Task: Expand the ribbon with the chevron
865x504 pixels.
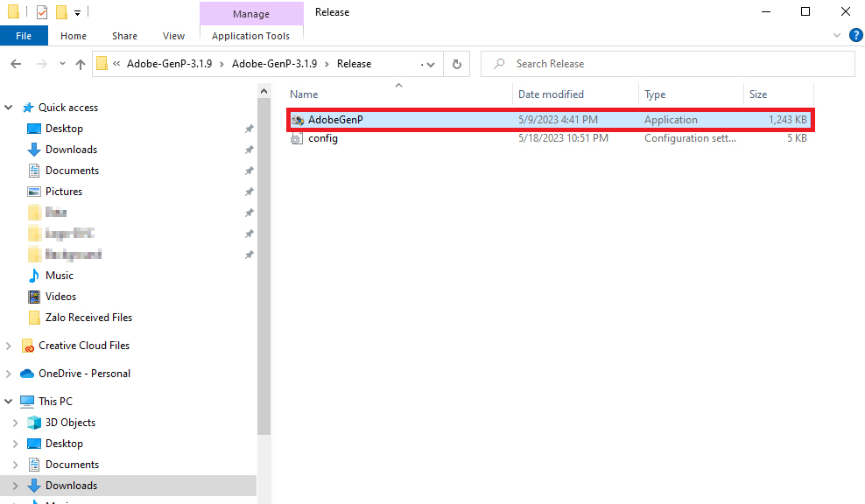Action: click(x=837, y=35)
